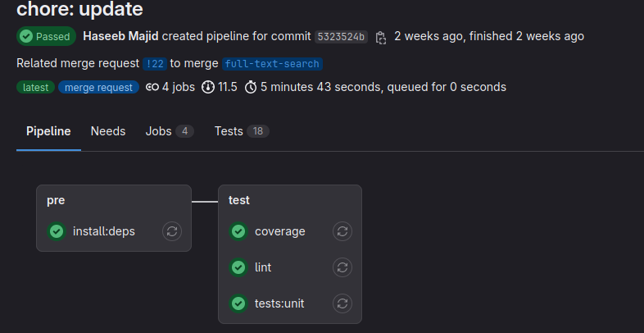Screen dimensions: 644x333
Task: Copy the commit SHA with clipboard icon
Action: [x=381, y=37]
